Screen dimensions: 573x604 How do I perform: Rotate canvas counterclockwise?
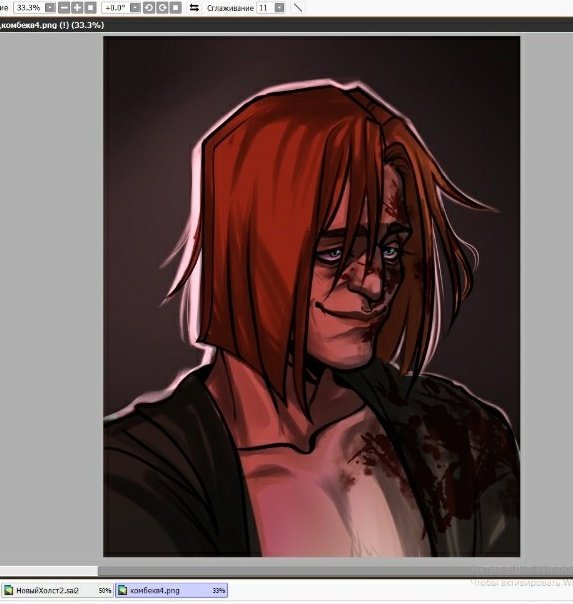point(149,8)
